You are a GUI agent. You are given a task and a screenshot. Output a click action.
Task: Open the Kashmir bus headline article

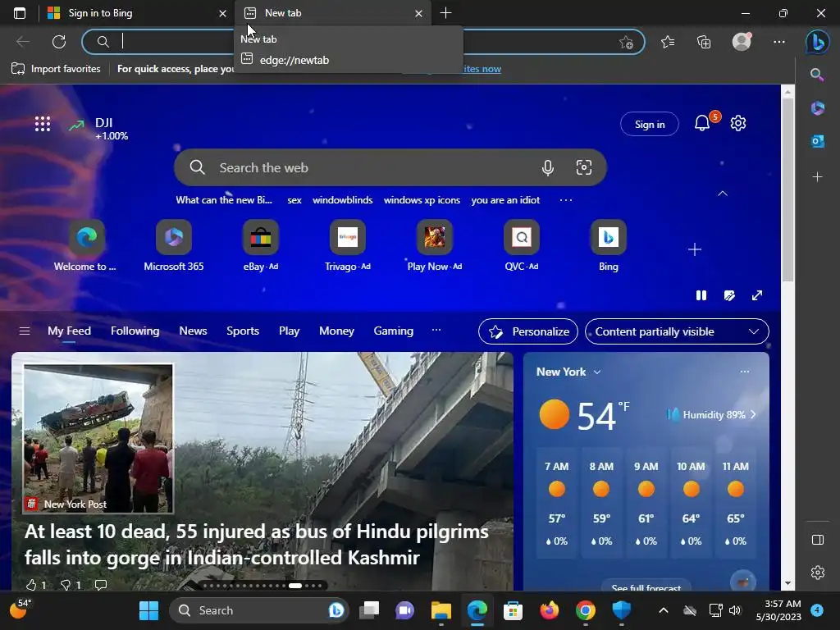pos(257,545)
